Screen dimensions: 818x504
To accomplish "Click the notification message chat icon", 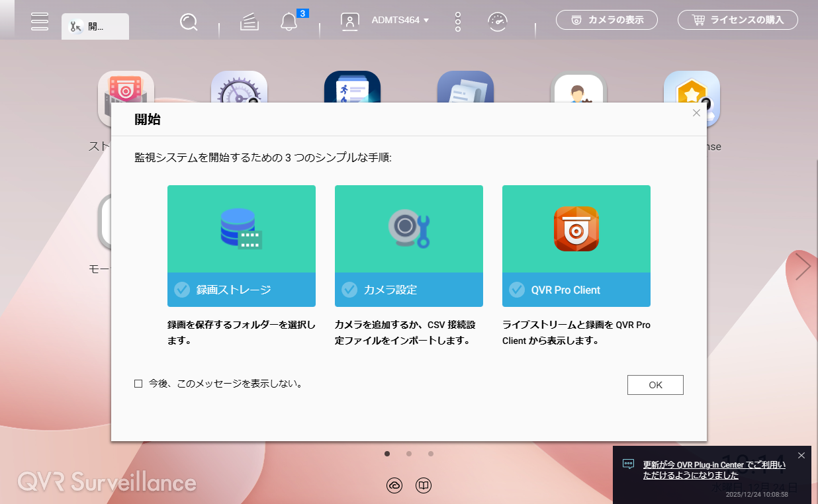I will (x=629, y=464).
